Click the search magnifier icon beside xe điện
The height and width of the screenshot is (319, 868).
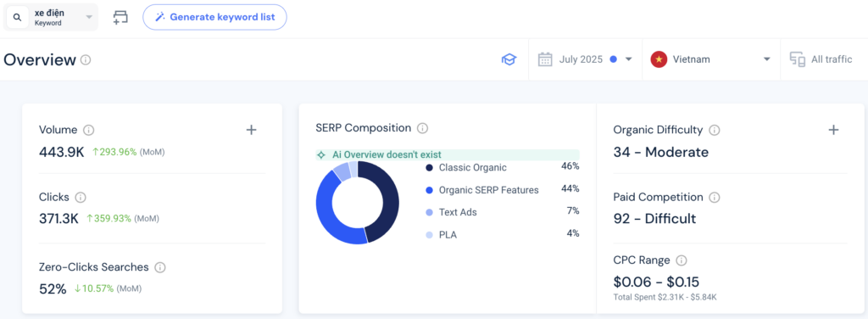click(x=17, y=18)
